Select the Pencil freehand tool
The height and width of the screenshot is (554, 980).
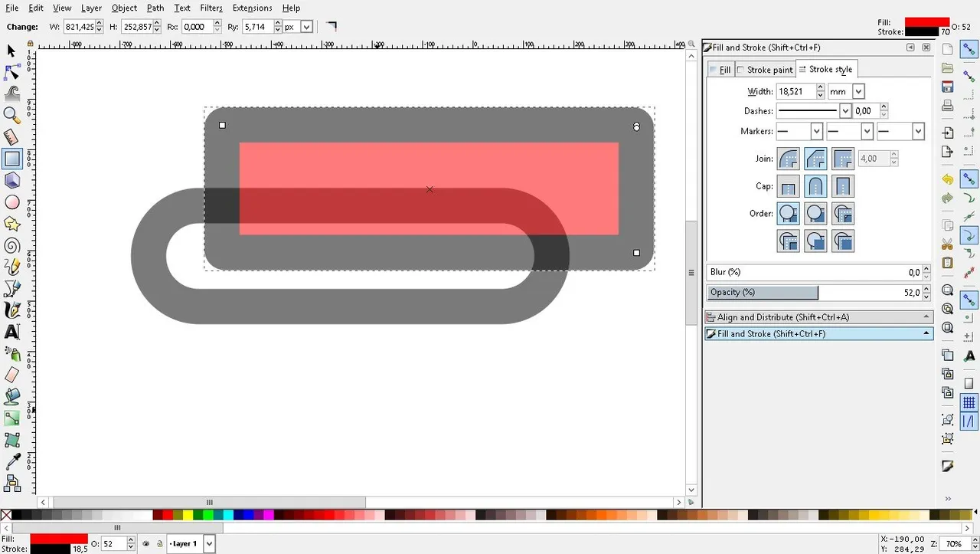11,267
